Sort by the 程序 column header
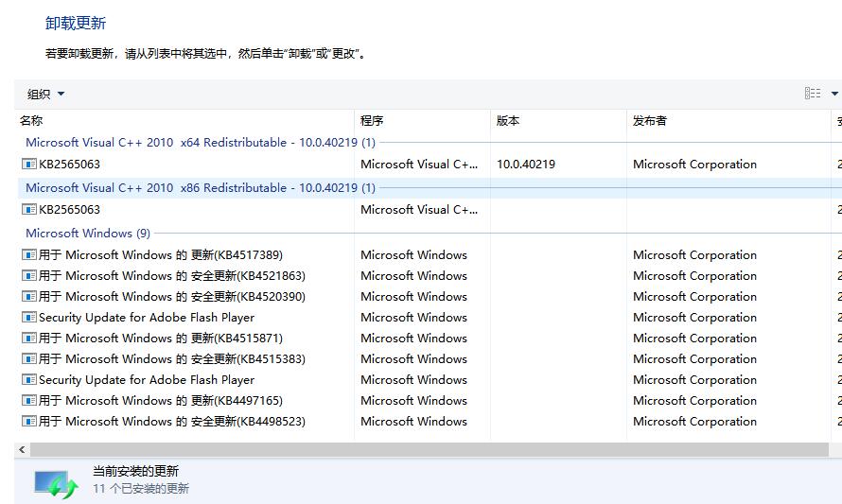The image size is (842, 504). coord(372,121)
